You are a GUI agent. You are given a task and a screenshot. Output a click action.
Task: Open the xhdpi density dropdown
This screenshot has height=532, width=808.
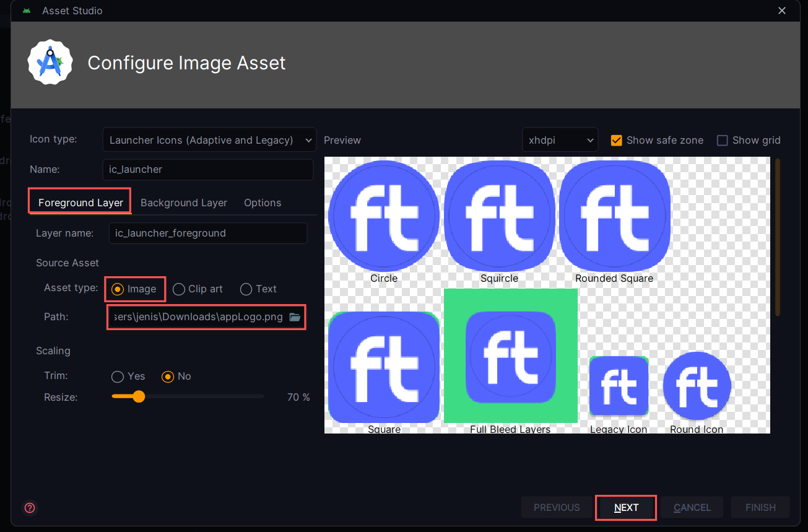tap(560, 140)
